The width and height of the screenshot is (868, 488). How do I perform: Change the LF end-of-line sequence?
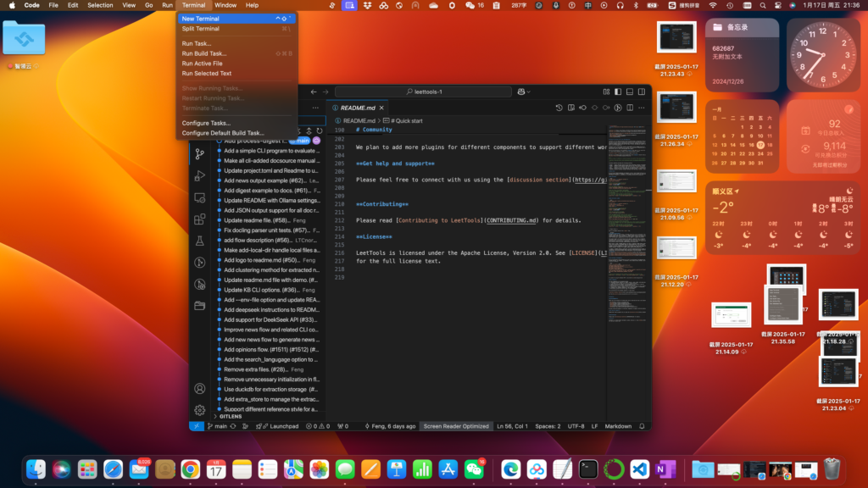pos(594,426)
